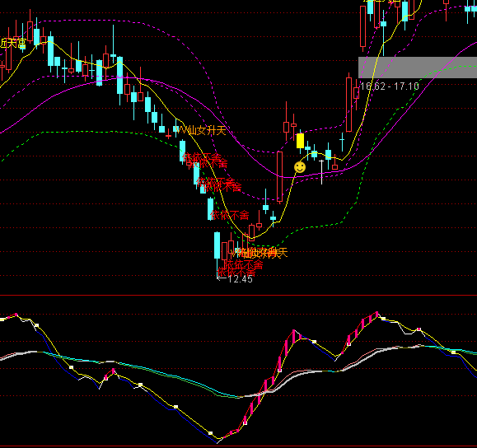Select the red horizontal divider above the indicator panel
This screenshot has width=477, height=448.
(239, 295)
